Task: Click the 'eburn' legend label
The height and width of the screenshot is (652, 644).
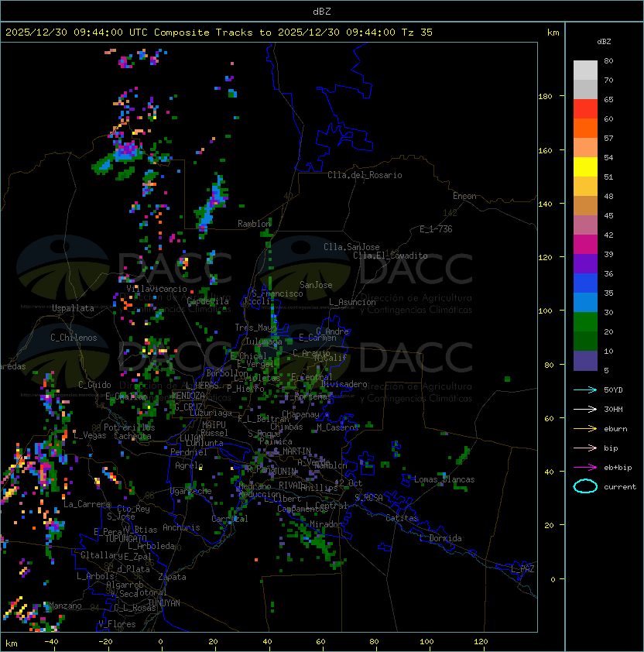Action: pos(615,429)
